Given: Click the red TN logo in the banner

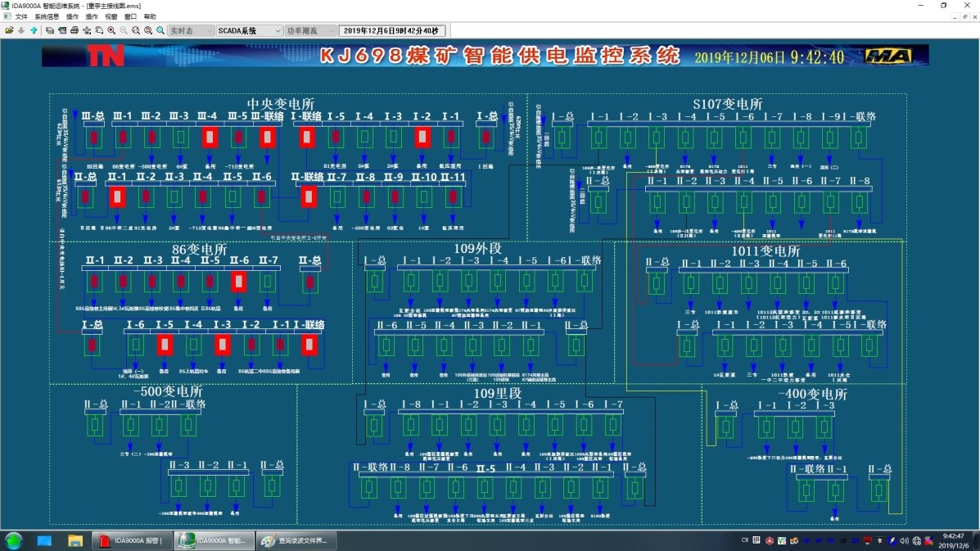Looking at the screenshot, I should (106, 56).
